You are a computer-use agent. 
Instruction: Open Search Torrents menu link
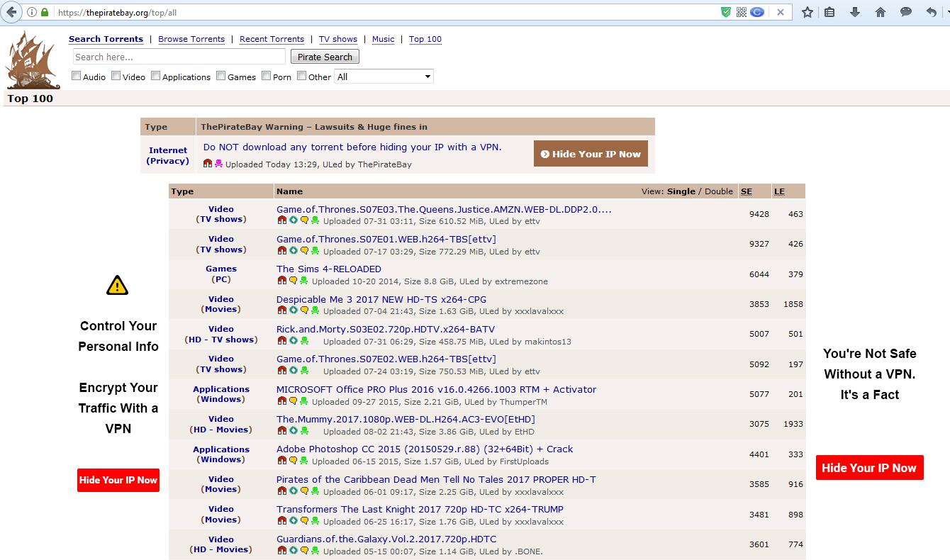click(x=106, y=39)
